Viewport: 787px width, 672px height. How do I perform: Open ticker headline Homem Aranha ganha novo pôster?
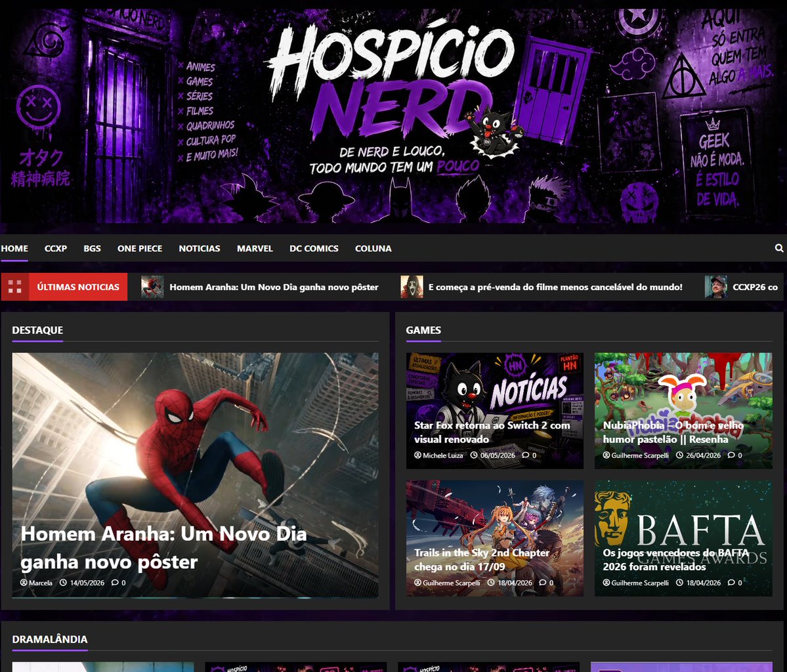click(x=274, y=287)
